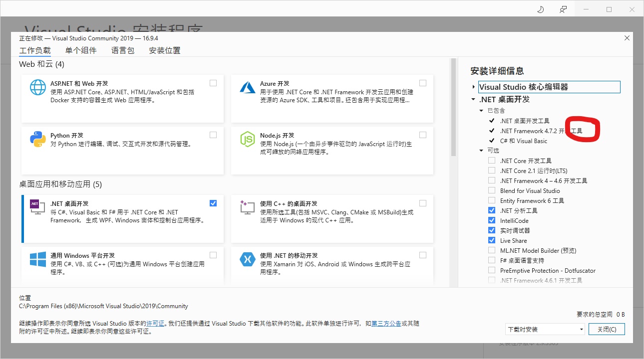
Task: Switch to the 工作负载 tab
Action: tap(35, 50)
